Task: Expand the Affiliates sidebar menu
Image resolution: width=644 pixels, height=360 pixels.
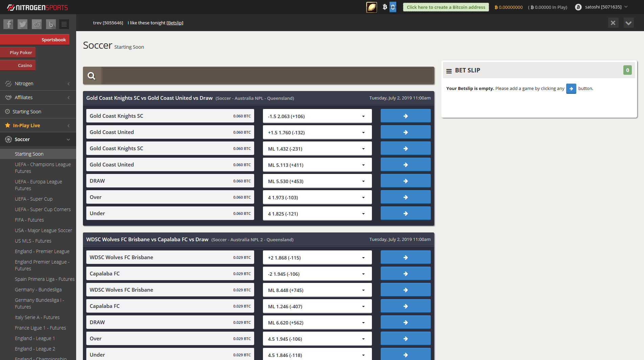Action: pyautogui.click(x=38, y=97)
